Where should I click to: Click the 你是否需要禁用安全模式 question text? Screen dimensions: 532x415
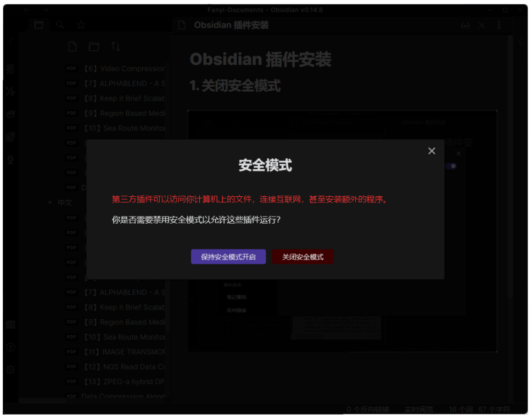pyautogui.click(x=196, y=220)
